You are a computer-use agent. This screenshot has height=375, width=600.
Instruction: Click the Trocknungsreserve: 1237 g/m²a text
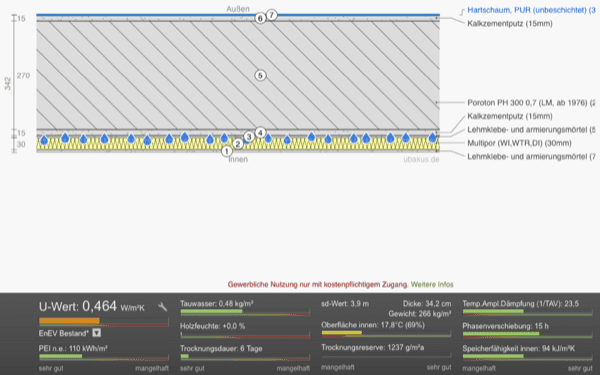coord(373,347)
